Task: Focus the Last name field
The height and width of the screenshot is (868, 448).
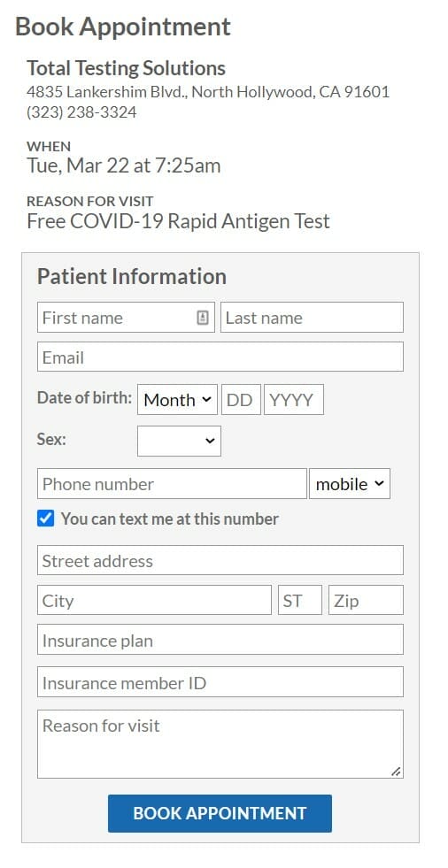Action: coord(312,317)
